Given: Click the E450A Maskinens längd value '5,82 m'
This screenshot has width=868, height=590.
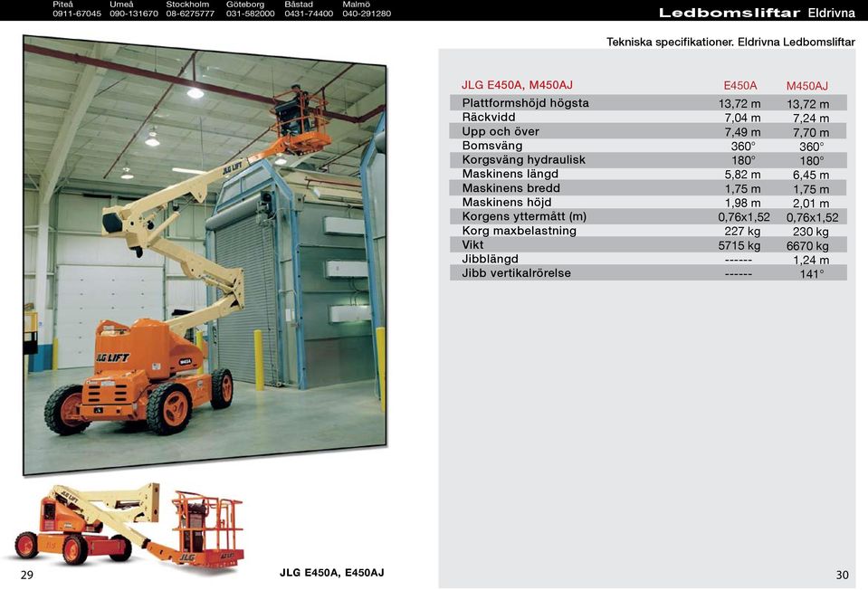Looking at the screenshot, I should (742, 175).
